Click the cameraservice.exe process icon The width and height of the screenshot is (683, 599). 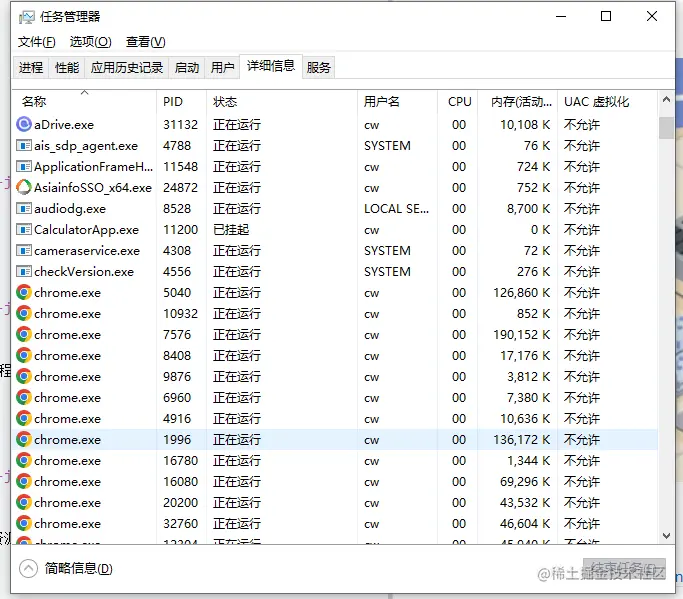click(x=24, y=250)
